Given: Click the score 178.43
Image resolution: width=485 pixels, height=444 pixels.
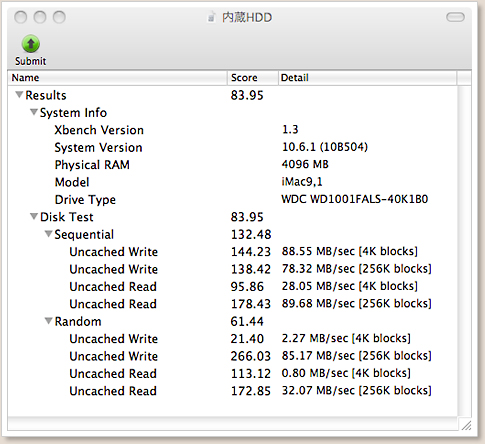Looking at the screenshot, I should pyautogui.click(x=251, y=304).
